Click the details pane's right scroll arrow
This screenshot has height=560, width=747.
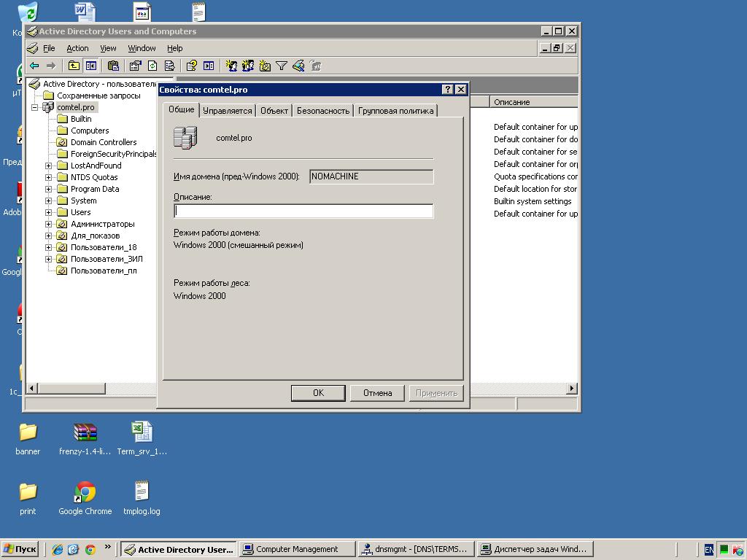572,389
